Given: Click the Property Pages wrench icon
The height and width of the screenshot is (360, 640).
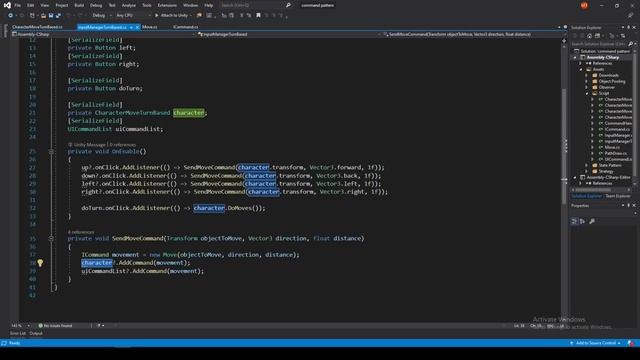Looking at the screenshot, I should click(592, 221).
